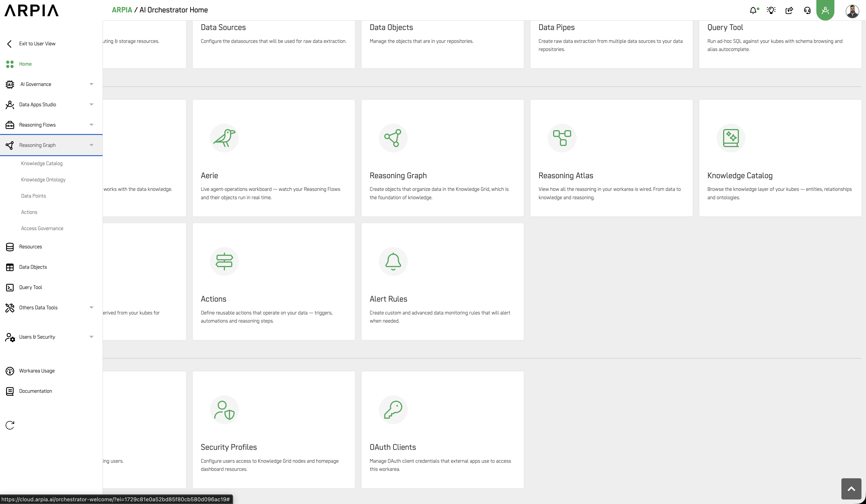Open the OAuth Clients card title
The image size is (866, 504).
pos(392,447)
